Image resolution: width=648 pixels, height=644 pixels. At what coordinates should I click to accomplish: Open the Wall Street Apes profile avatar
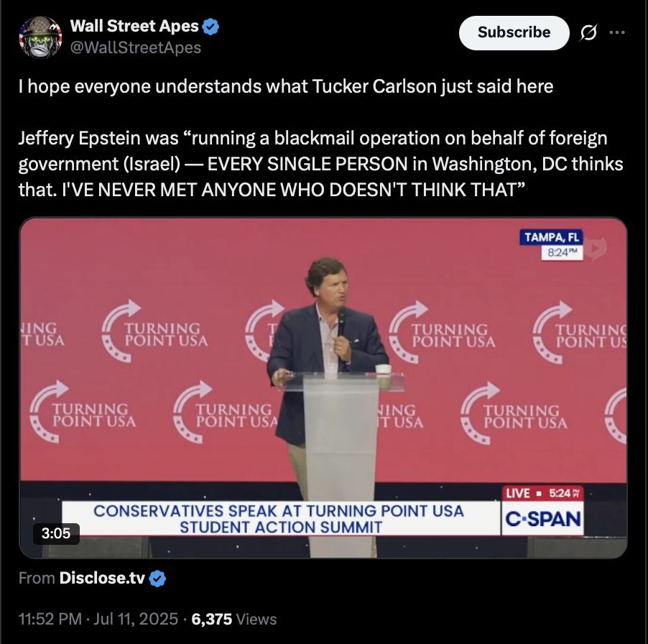click(40, 37)
